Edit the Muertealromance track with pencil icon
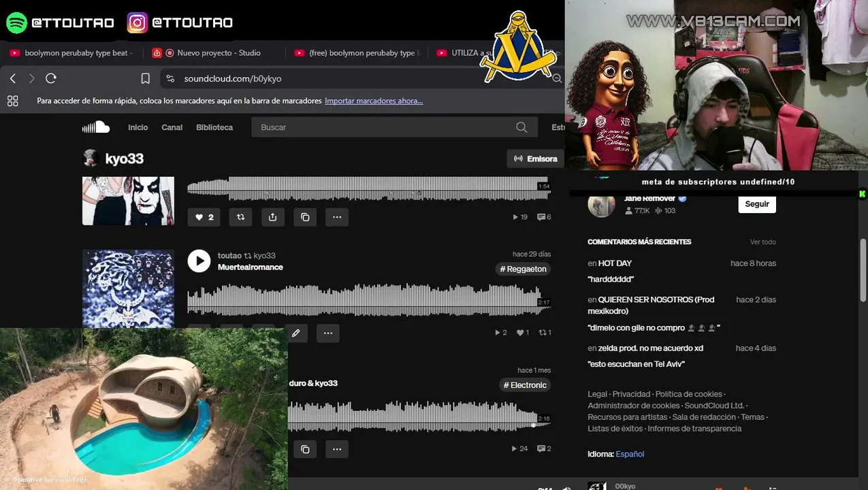 [x=295, y=333]
